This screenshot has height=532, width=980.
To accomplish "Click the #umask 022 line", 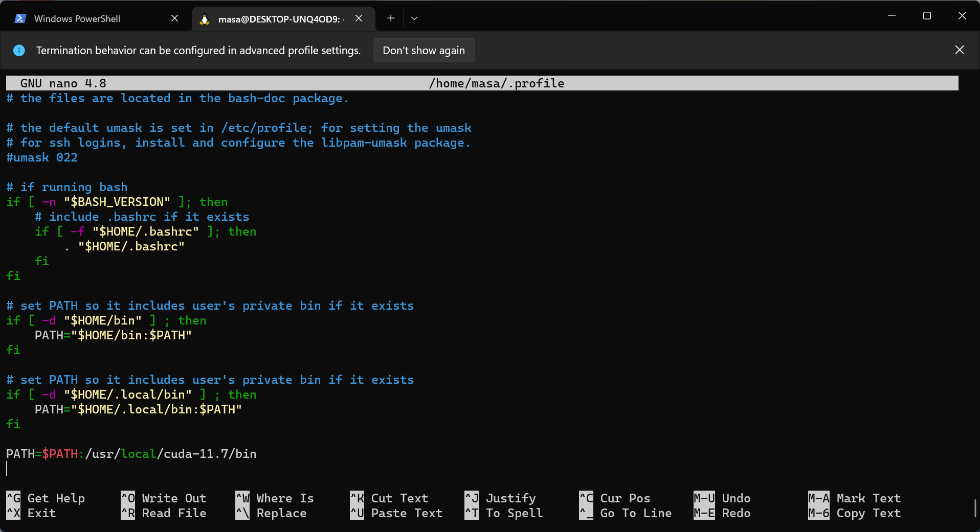I will [42, 157].
